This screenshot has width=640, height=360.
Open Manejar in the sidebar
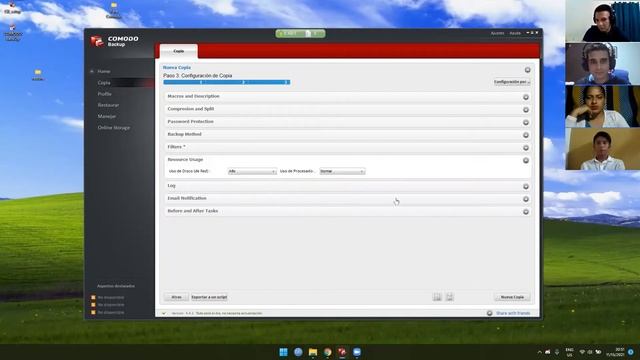107,116
